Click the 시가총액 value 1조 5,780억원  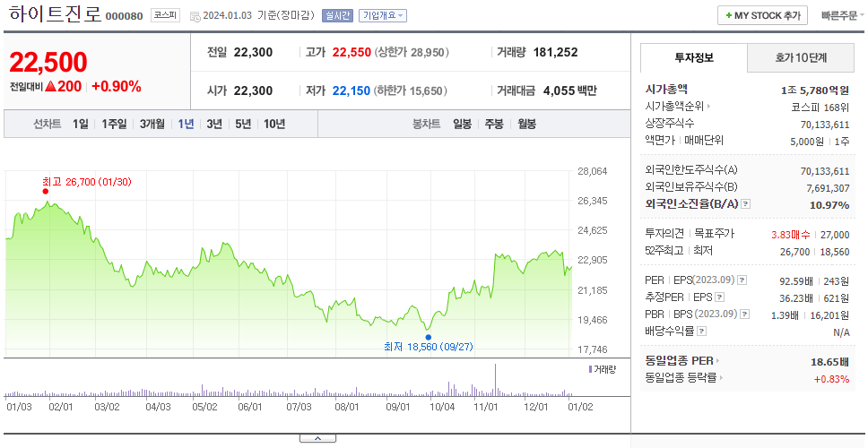click(x=815, y=90)
